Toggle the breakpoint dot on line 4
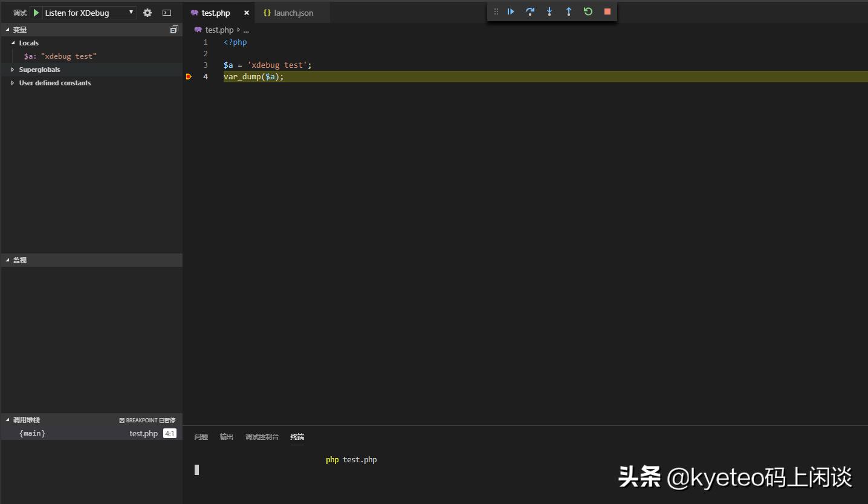This screenshot has height=504, width=868. point(188,76)
